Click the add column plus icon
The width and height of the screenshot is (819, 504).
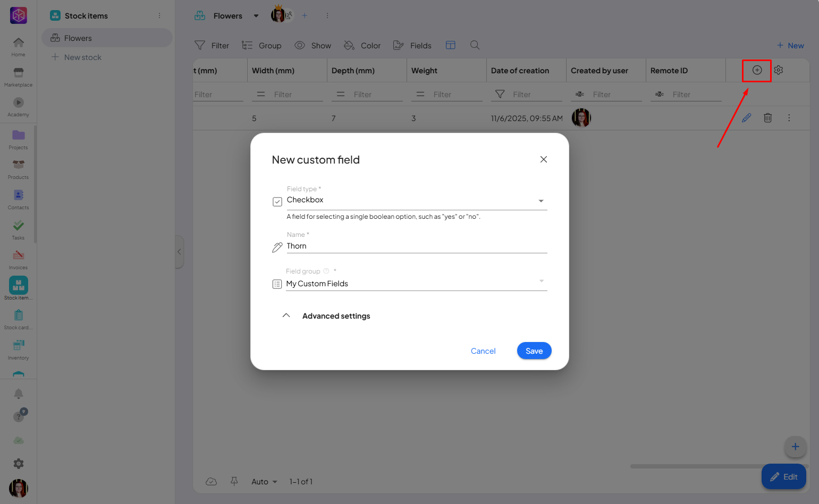pos(757,70)
